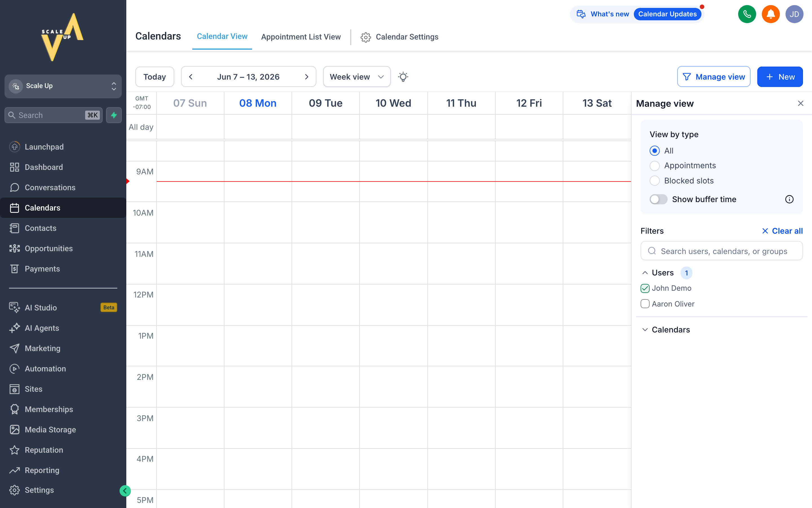Select the All view type radio

pyautogui.click(x=654, y=151)
